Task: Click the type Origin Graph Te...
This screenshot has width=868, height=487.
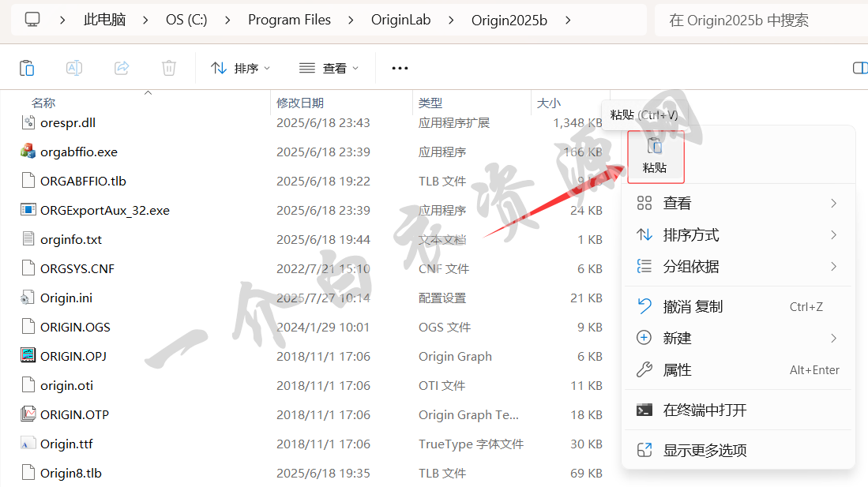Action: (468, 414)
